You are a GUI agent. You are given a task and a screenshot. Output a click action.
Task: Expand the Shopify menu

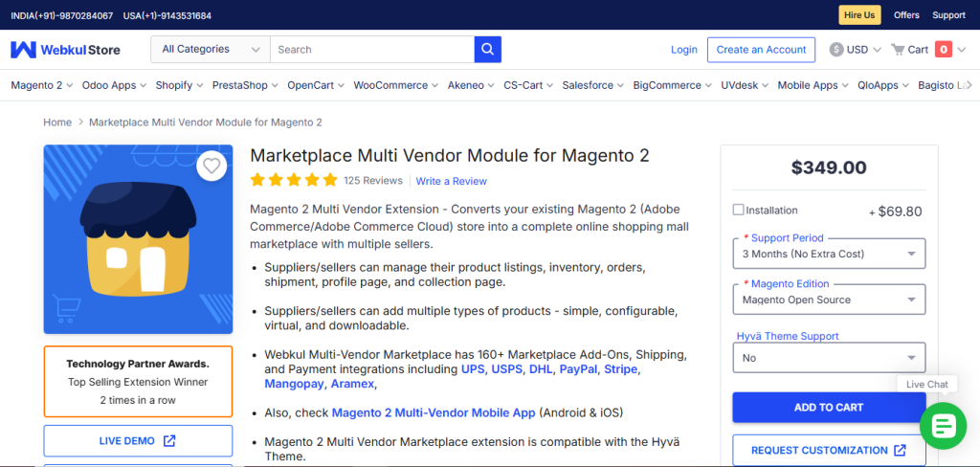tap(179, 85)
